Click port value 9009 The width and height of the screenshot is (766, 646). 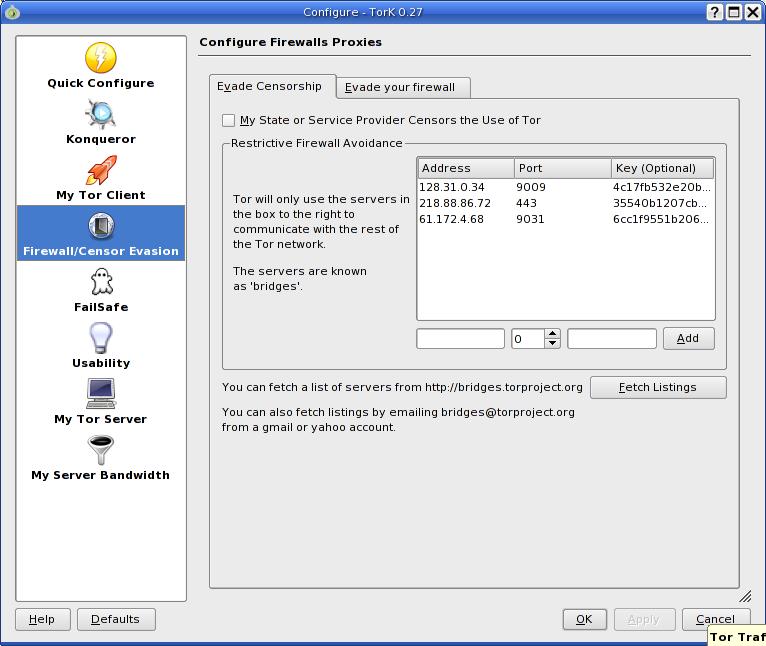531,187
